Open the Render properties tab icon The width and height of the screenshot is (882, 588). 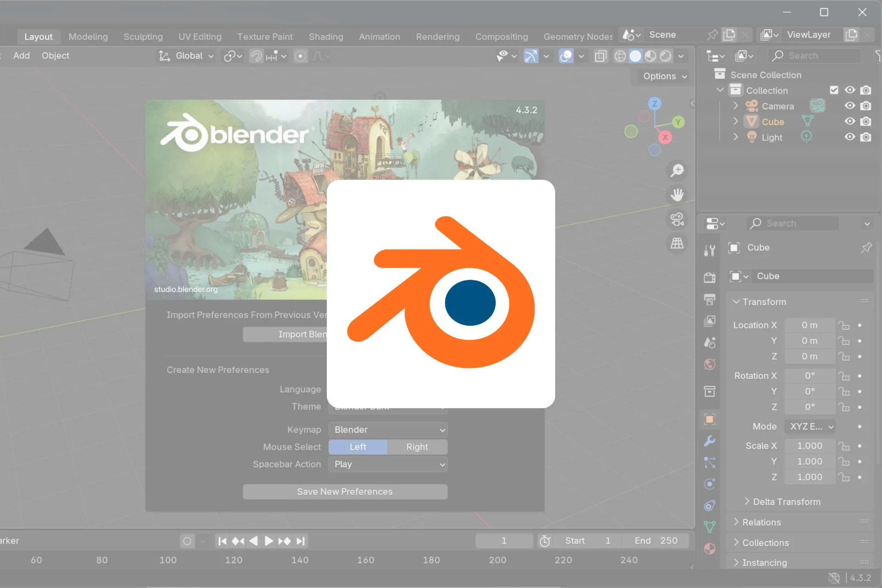pyautogui.click(x=710, y=277)
